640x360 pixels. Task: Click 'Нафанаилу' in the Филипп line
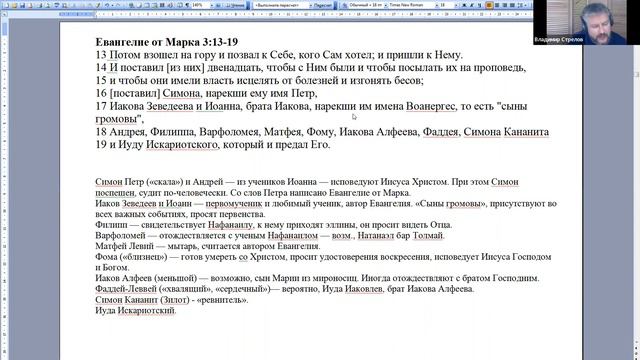pos(230,225)
